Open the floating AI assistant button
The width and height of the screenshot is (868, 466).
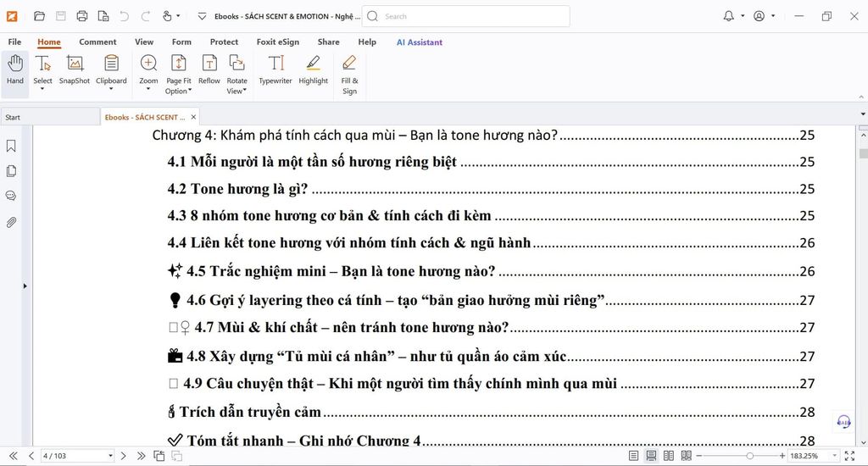click(843, 422)
